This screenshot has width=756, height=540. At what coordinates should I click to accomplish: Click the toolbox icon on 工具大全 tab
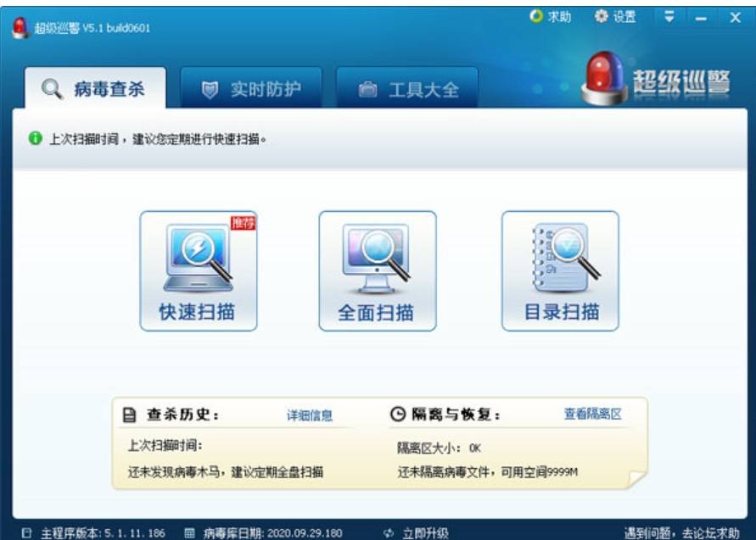pyautogui.click(x=368, y=89)
